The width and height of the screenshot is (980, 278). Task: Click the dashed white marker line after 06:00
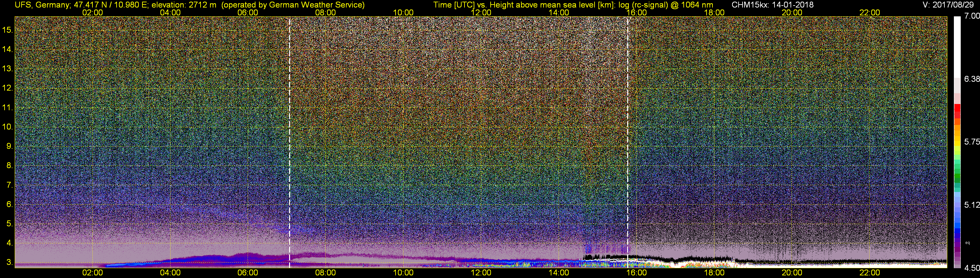point(289,142)
